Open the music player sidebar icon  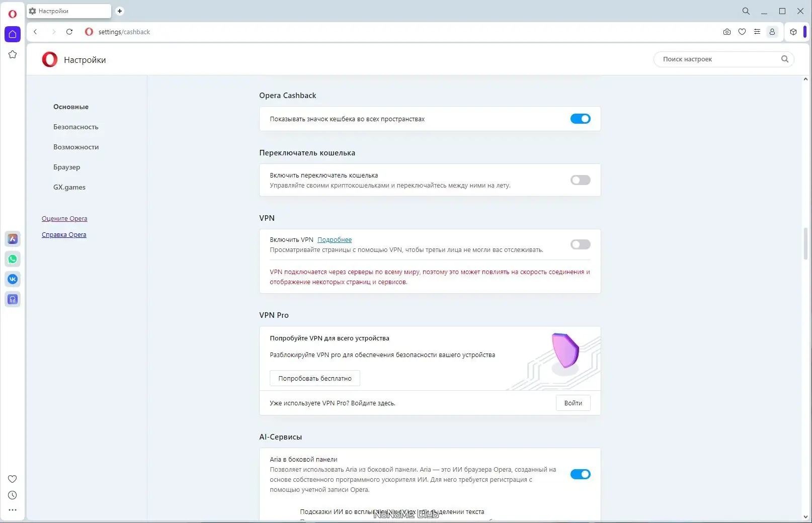pyautogui.click(x=13, y=299)
